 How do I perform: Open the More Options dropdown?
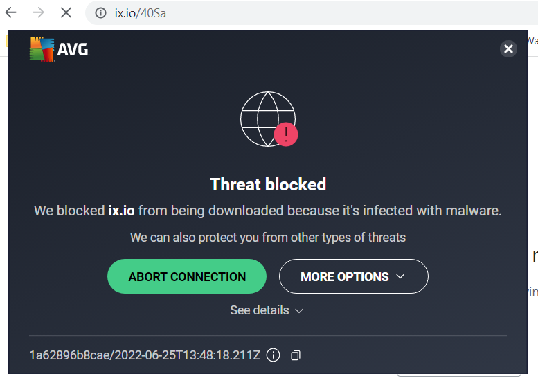click(353, 276)
